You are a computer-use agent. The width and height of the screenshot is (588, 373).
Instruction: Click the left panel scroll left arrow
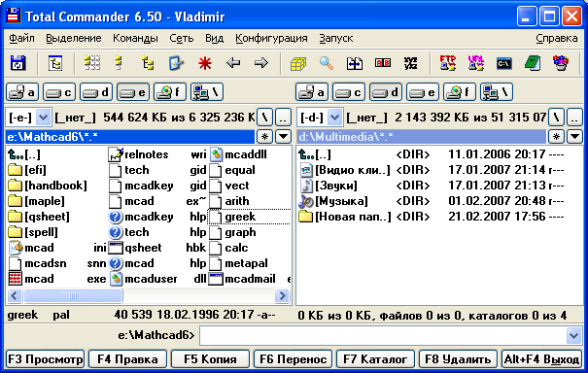[x=15, y=296]
